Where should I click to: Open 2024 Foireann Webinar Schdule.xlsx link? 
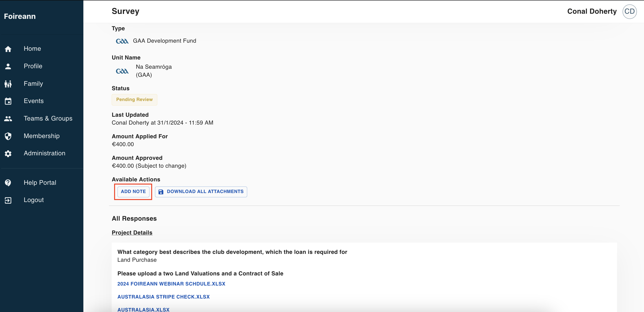point(171,284)
